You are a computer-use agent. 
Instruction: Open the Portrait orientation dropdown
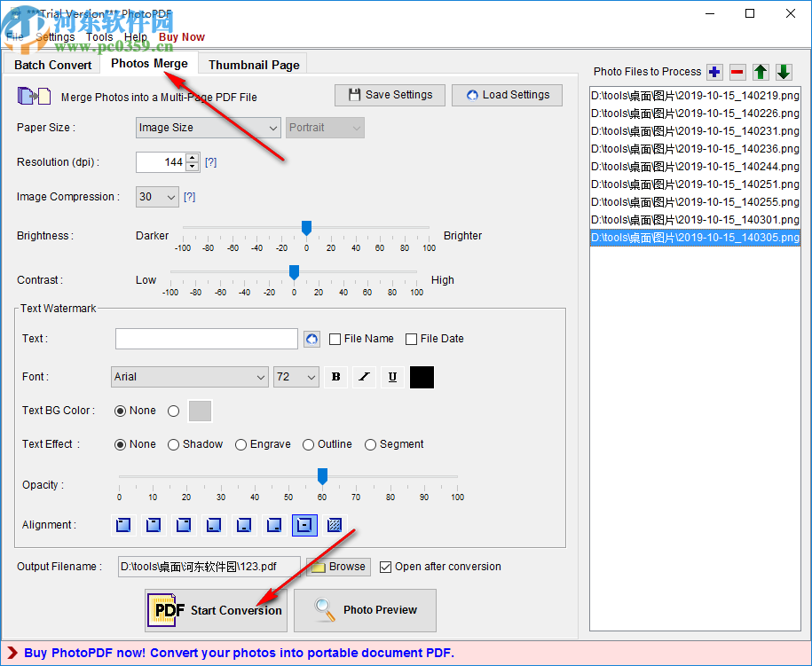click(325, 128)
